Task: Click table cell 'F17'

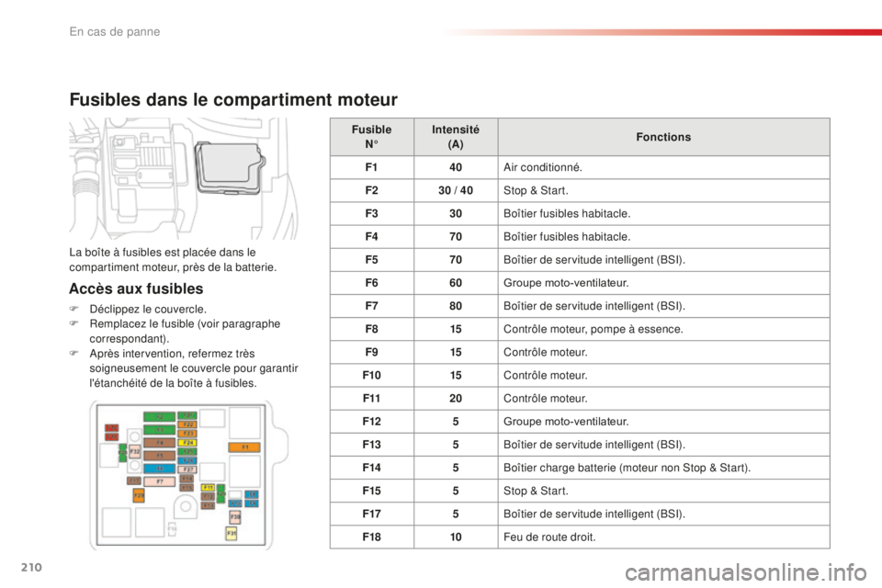Action: pyautogui.click(x=372, y=514)
